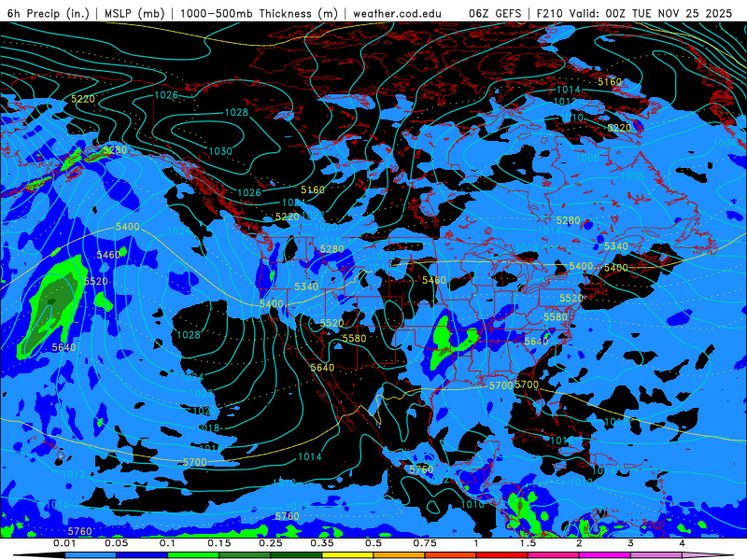
Task: Click the 5520 label beside the Pacific rain band
Action: coord(96,281)
